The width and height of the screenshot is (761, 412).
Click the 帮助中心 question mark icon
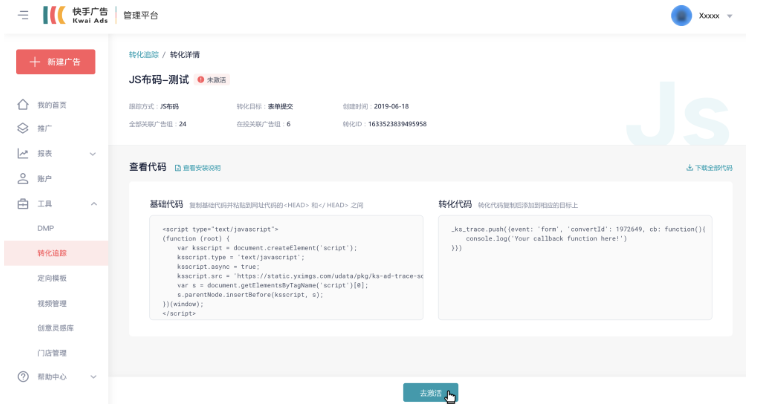click(x=23, y=377)
